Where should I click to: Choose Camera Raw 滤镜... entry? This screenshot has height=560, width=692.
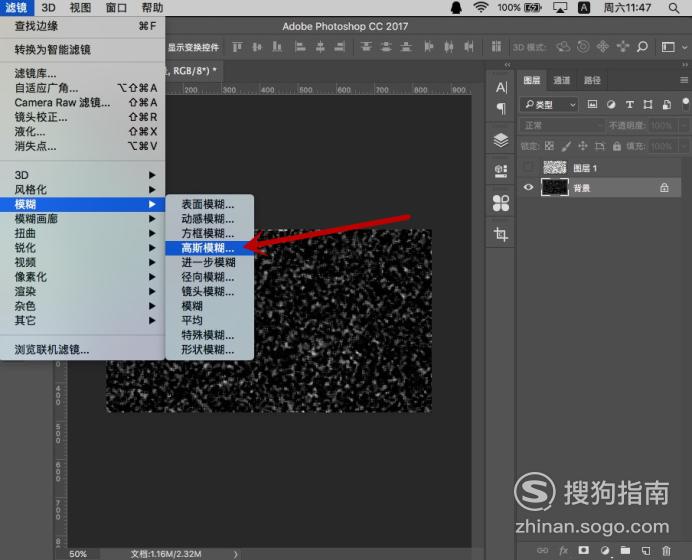point(83,102)
